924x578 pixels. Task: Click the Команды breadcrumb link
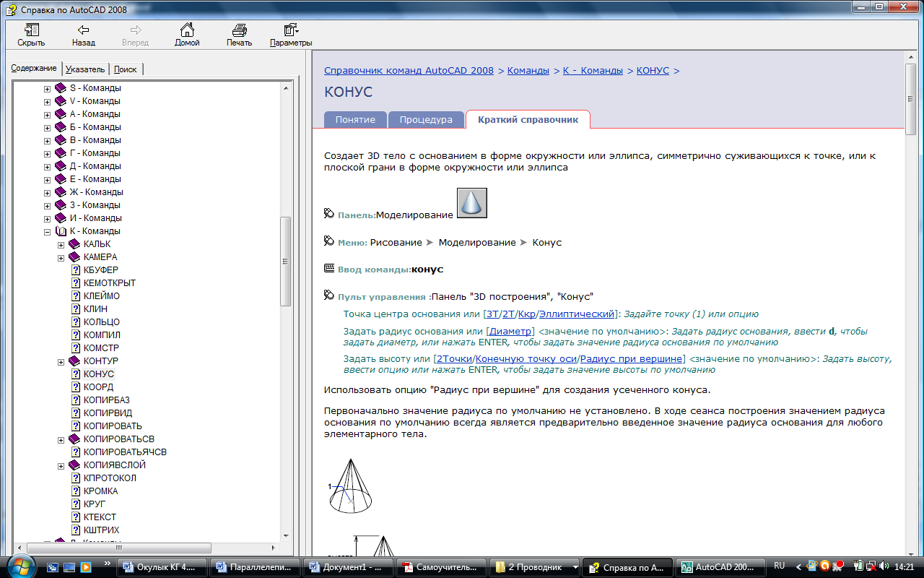528,71
